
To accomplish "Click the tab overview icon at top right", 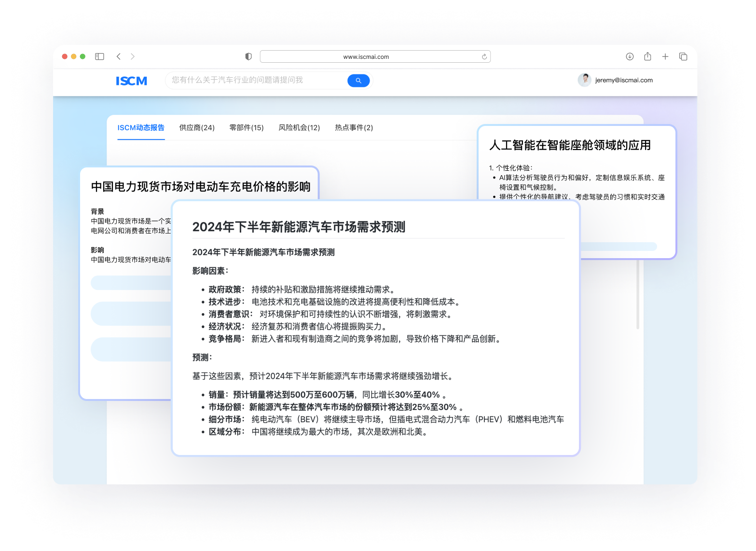I will coord(683,56).
